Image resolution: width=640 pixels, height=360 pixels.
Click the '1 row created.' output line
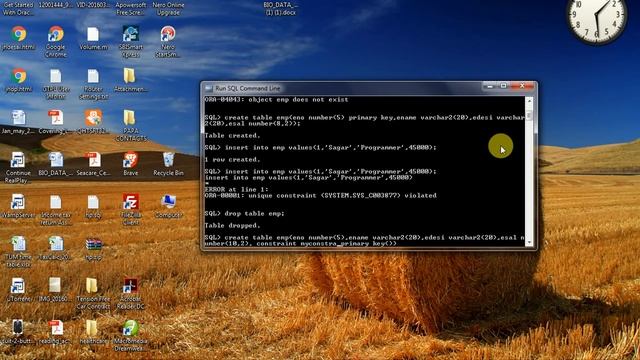(x=232, y=160)
